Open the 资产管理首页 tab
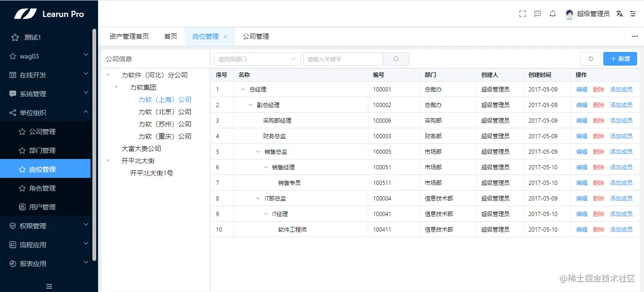This screenshot has height=292, width=644. click(x=129, y=36)
